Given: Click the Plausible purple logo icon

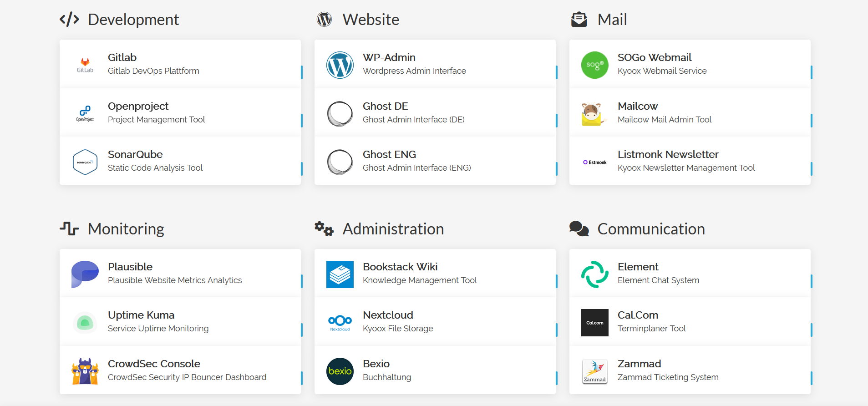Looking at the screenshot, I should 85,274.
